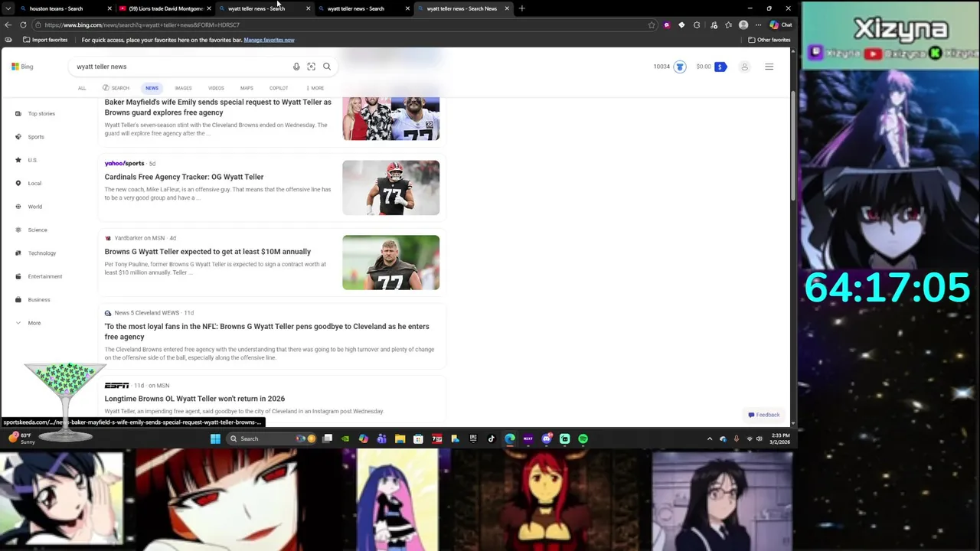
Task: Open the new tab plus button
Action: (x=521, y=8)
